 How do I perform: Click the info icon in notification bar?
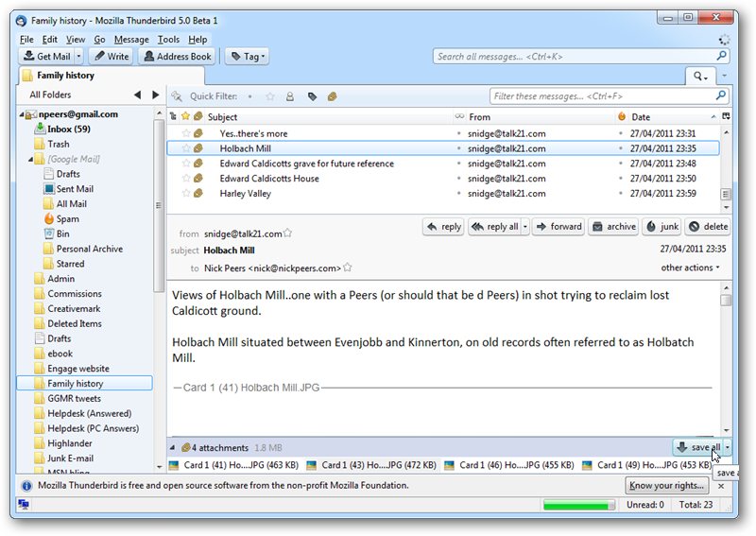(27, 486)
